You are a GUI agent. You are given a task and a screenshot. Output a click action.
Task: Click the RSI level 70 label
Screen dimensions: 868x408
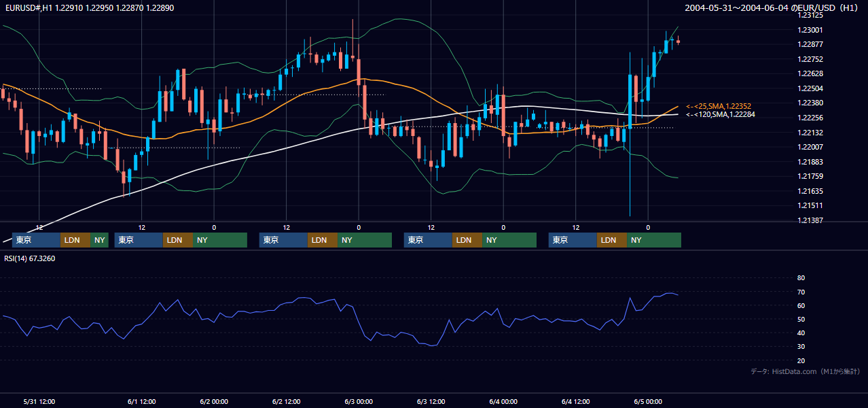tap(801, 292)
